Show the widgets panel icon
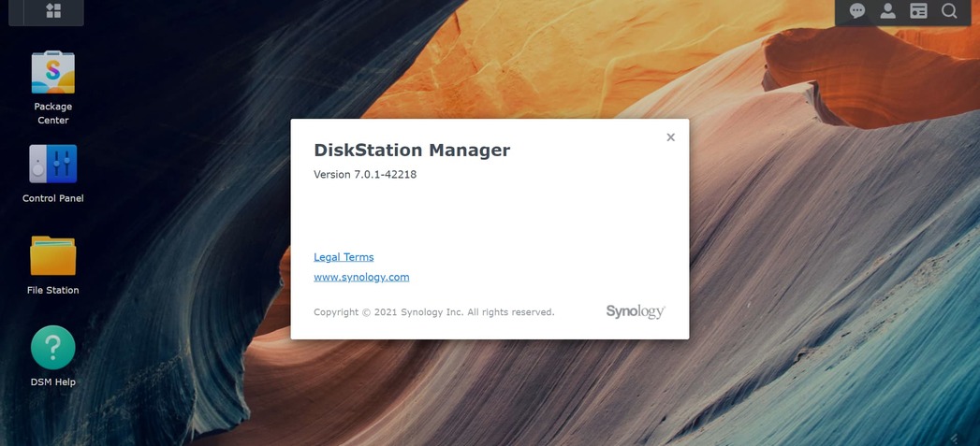Screen dimensions: 980x446 tap(918, 10)
